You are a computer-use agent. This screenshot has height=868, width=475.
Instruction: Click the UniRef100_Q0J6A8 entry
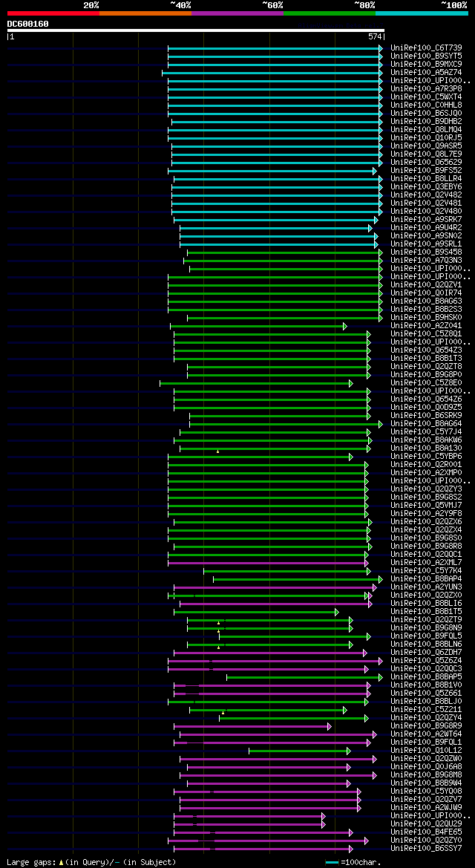(x=426, y=766)
